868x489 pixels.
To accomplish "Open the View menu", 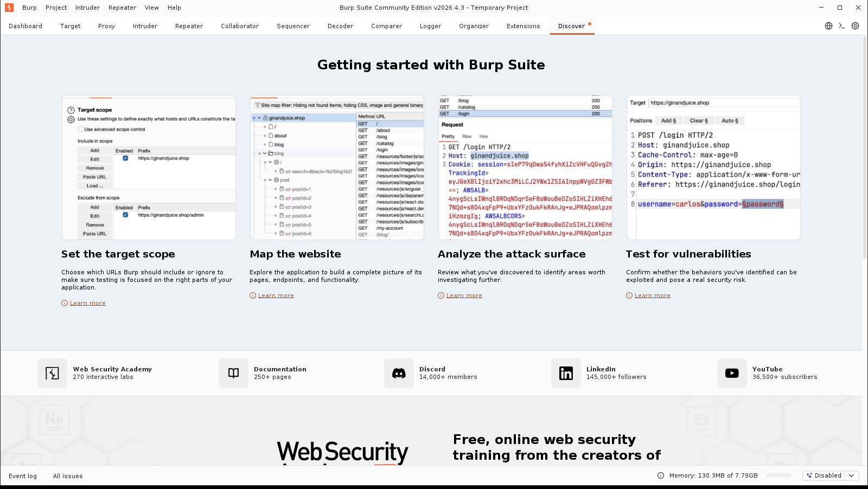I will coord(152,8).
